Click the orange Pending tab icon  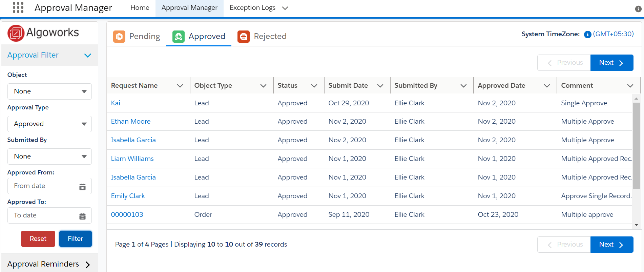(x=119, y=37)
